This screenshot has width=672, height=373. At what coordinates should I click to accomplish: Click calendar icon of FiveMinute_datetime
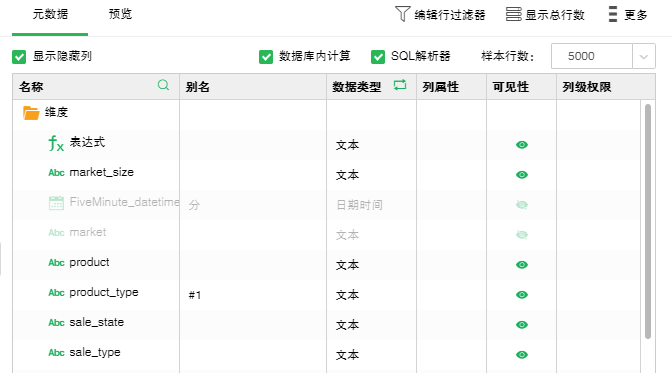pyautogui.click(x=56, y=203)
